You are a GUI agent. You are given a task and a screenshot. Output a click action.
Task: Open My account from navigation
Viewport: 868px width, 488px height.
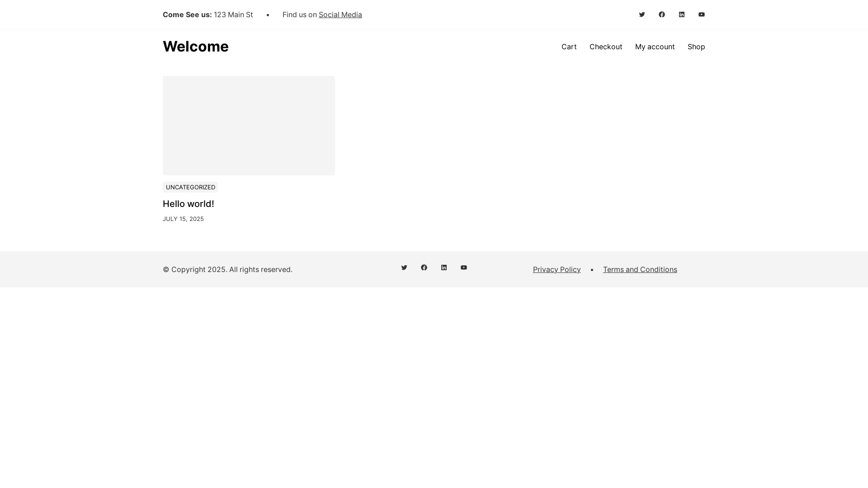tap(655, 47)
